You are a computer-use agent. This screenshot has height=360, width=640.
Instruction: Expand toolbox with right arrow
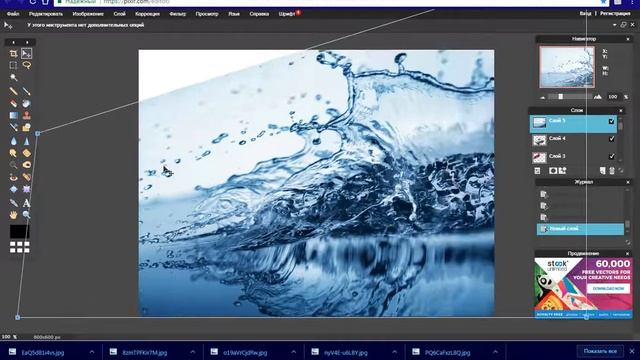27,42
